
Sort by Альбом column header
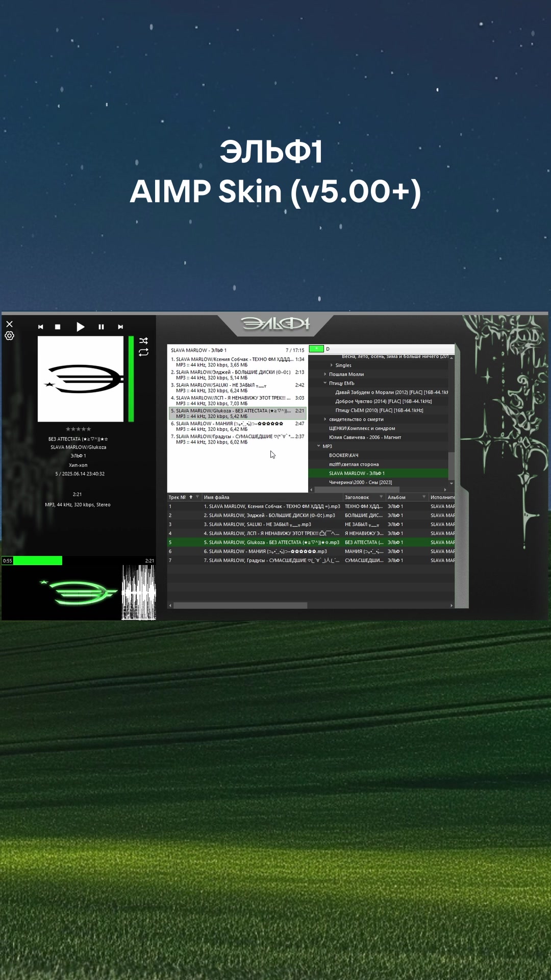[396, 497]
